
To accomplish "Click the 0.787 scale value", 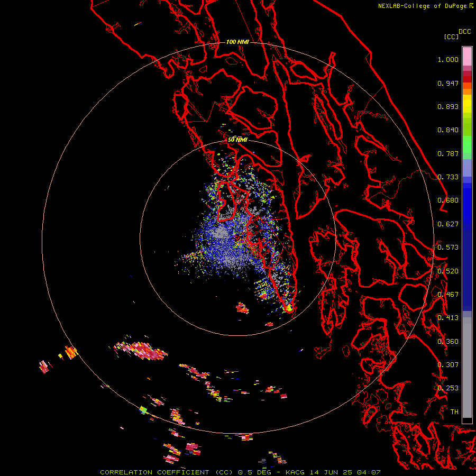I will (448, 153).
